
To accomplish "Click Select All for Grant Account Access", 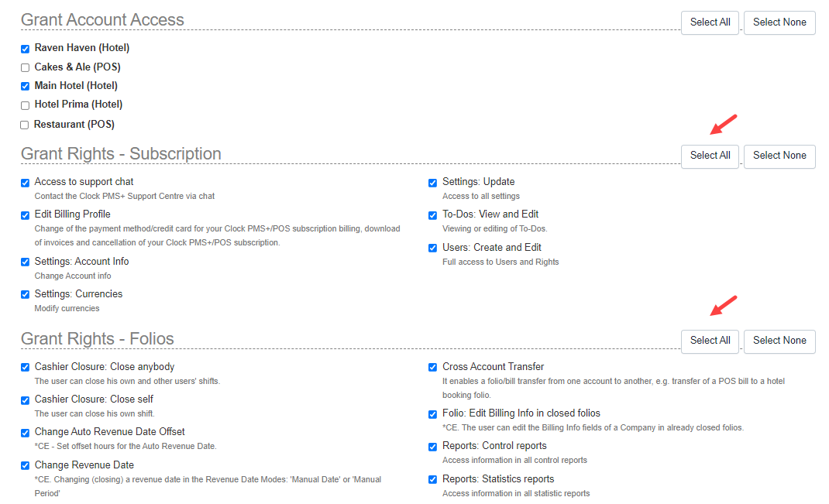I will tap(710, 22).
